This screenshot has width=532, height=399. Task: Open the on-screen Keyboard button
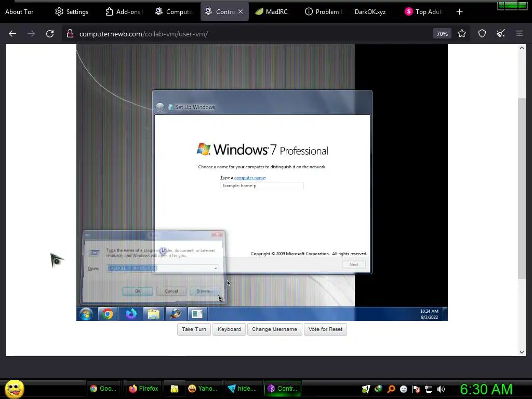pos(229,329)
